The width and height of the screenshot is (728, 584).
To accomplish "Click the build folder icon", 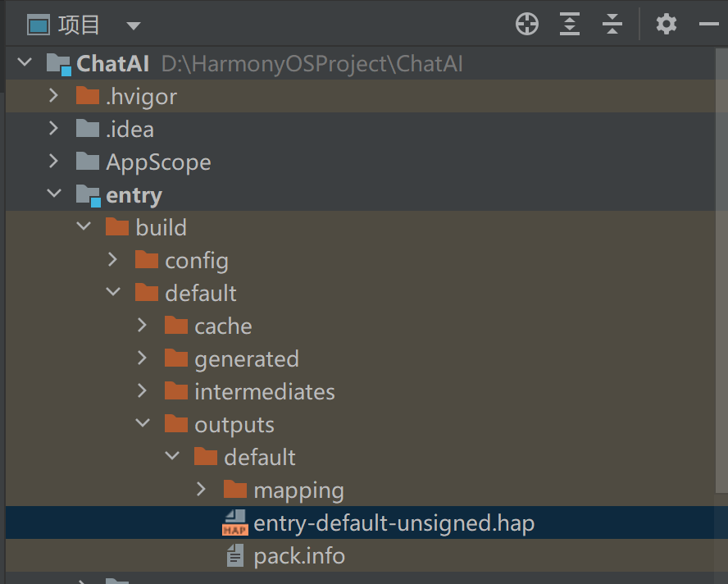I will tap(117, 226).
